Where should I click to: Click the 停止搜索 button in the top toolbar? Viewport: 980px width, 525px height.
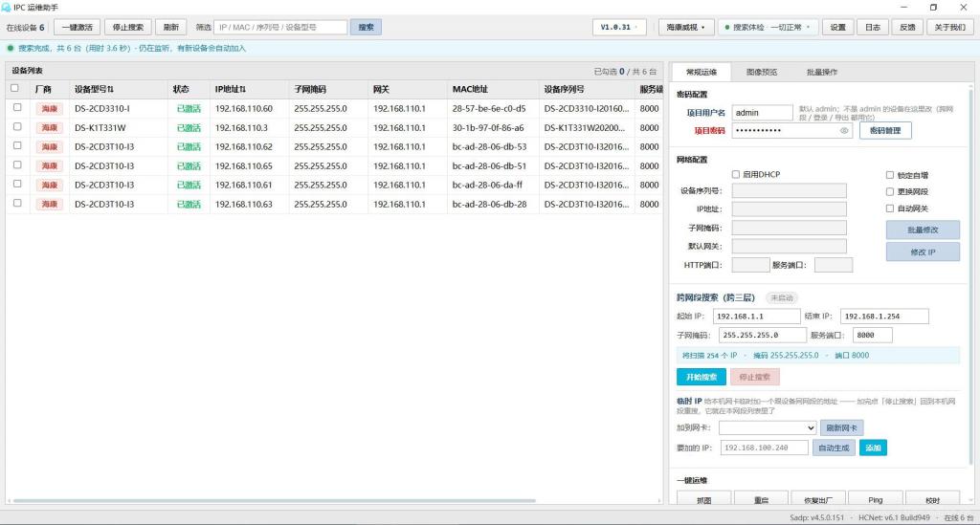[127, 28]
